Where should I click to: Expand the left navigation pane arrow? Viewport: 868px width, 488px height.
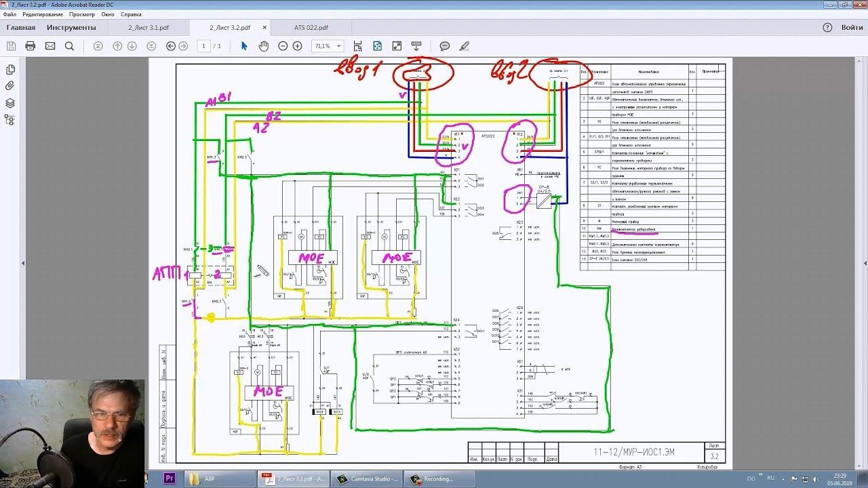click(x=23, y=263)
